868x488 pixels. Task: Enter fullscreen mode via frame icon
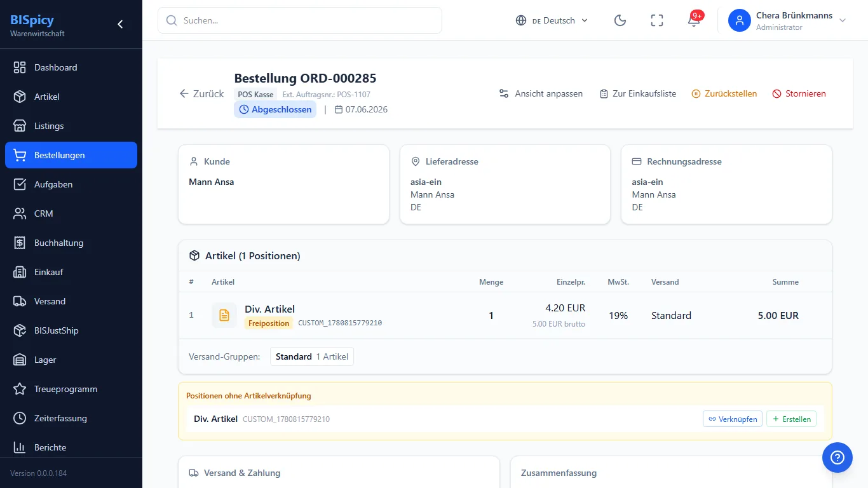(x=657, y=20)
